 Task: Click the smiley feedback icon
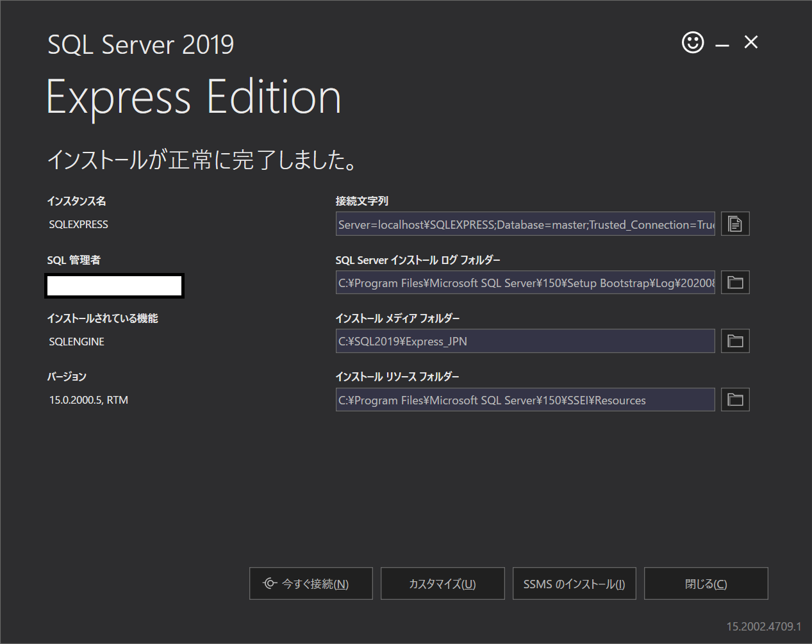point(693,42)
